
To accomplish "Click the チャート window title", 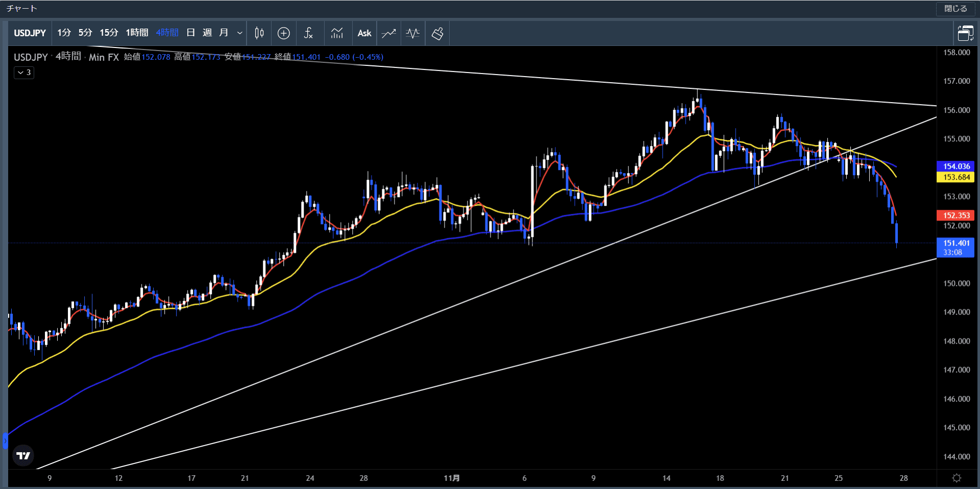I will 22,9.
